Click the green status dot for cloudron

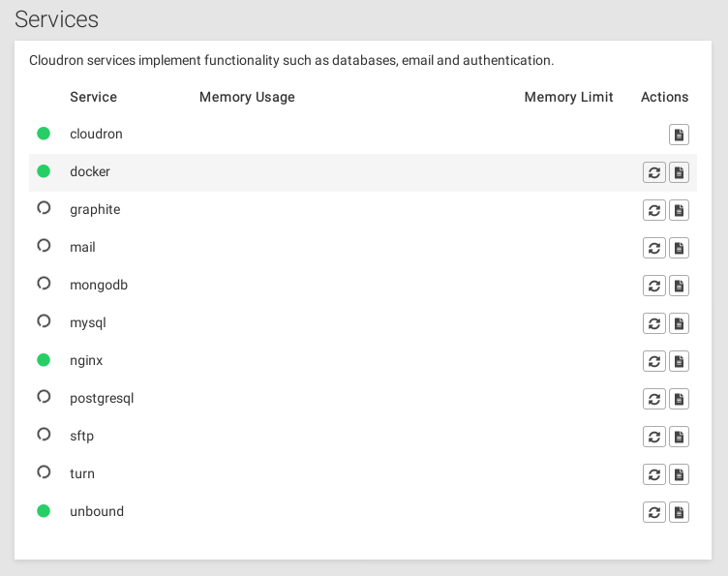click(44, 134)
